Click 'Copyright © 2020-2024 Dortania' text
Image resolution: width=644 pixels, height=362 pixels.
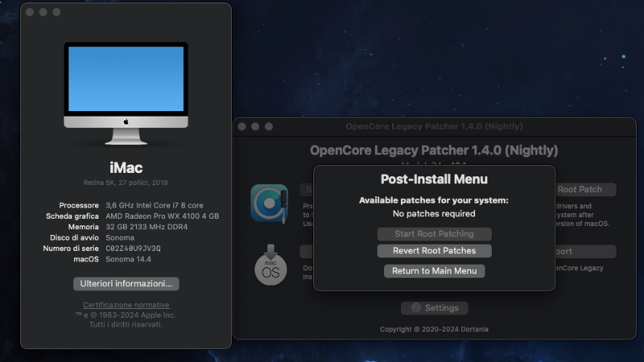point(434,329)
